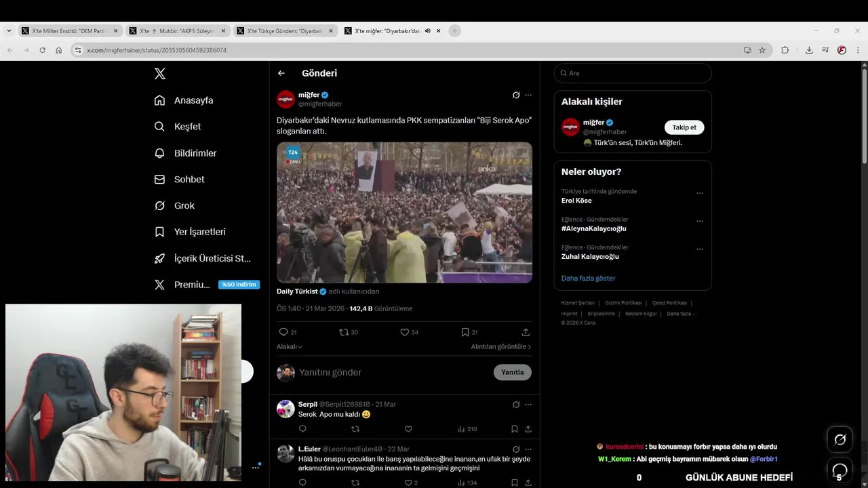Image resolution: width=868 pixels, height=488 pixels.
Task: Open Erol Köse trending topic
Action: pos(576,201)
